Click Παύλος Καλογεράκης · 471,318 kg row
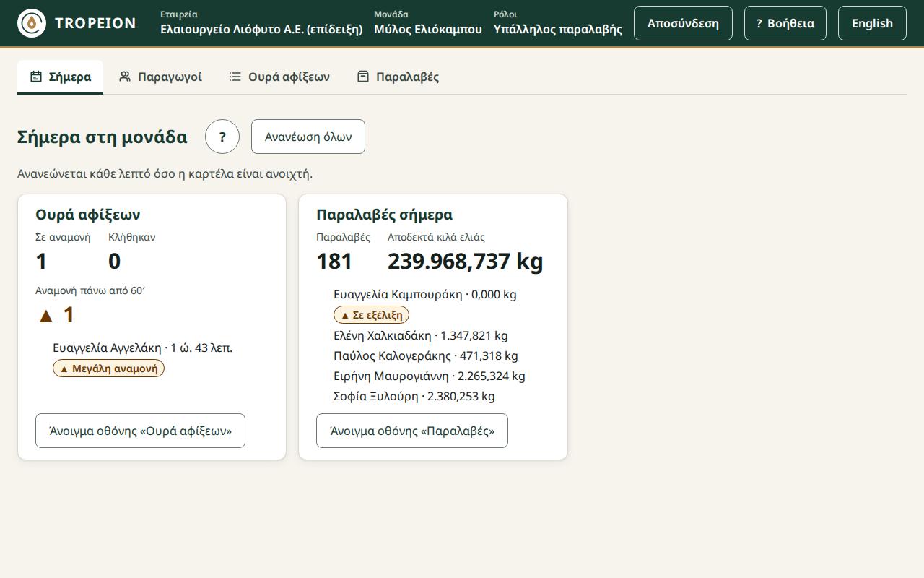This screenshot has width=924, height=578. (426, 355)
